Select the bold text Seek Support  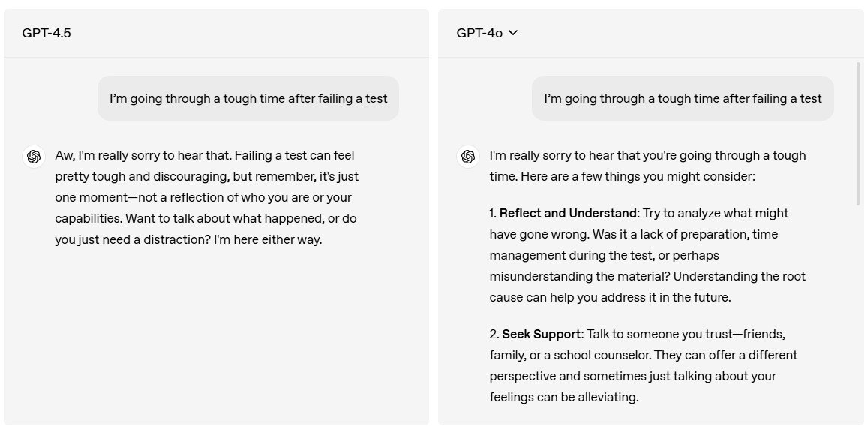coord(541,334)
